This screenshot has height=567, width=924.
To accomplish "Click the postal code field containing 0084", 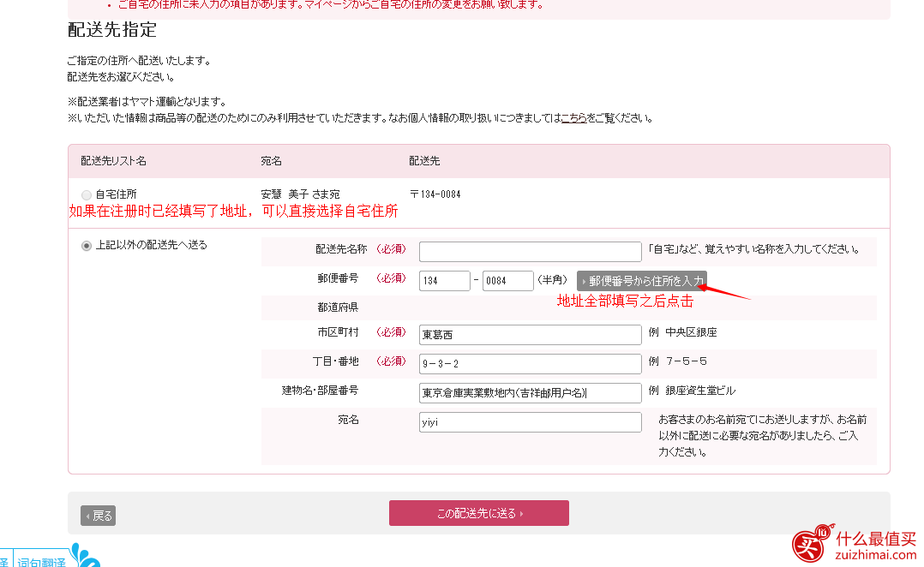I will click(x=507, y=281).
